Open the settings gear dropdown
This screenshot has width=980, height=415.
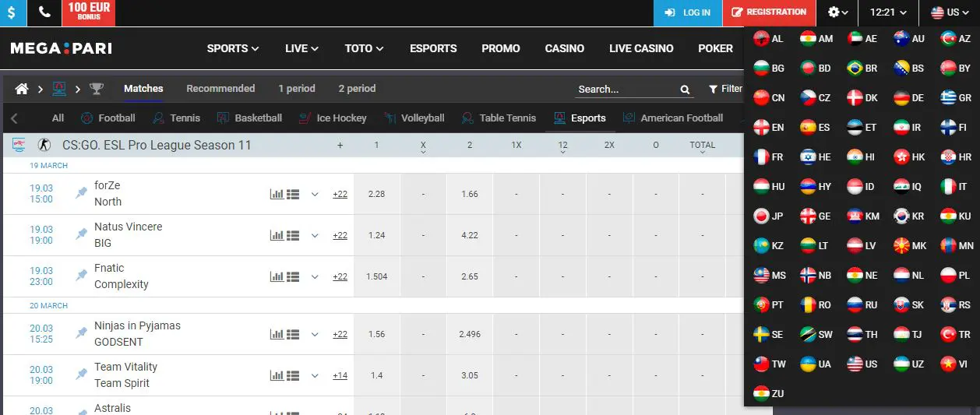[x=837, y=12]
